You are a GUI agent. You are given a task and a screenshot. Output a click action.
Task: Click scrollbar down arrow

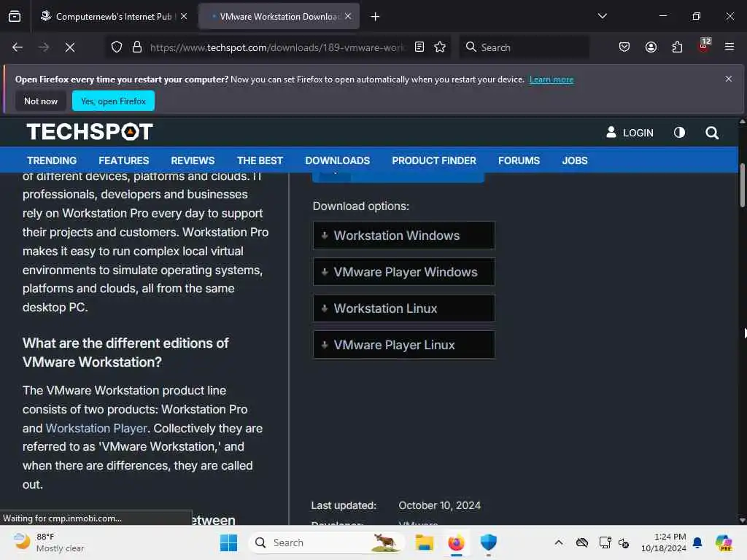pyautogui.click(x=742, y=520)
